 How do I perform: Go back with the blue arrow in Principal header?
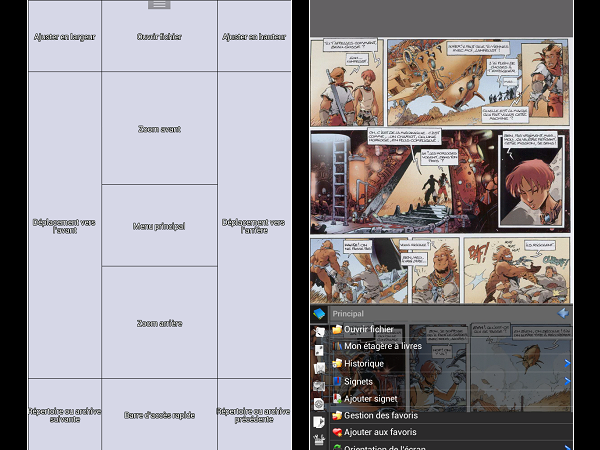(563, 313)
